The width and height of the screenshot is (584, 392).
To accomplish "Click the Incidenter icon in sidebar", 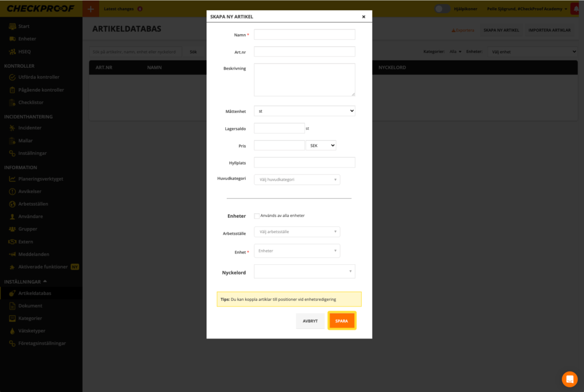I will (13, 128).
